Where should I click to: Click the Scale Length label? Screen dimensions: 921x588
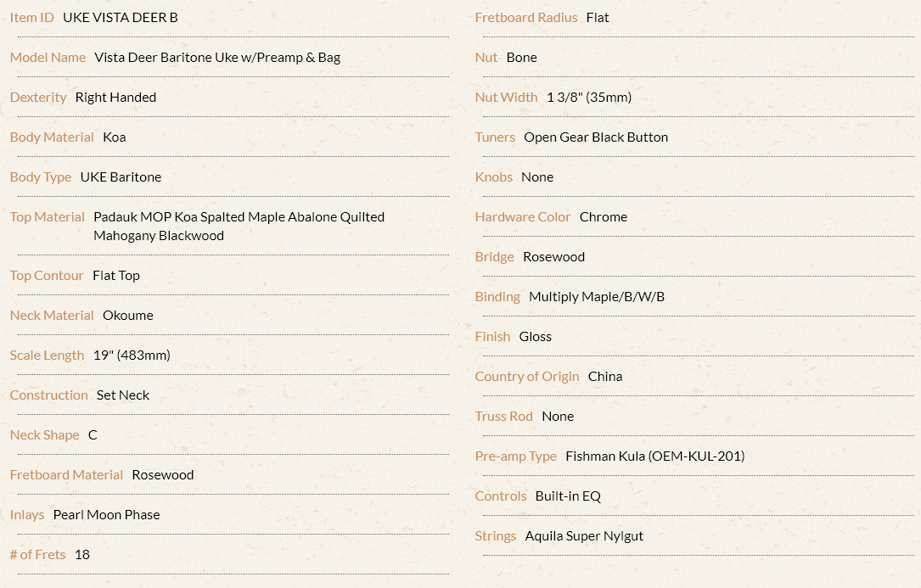coord(47,356)
